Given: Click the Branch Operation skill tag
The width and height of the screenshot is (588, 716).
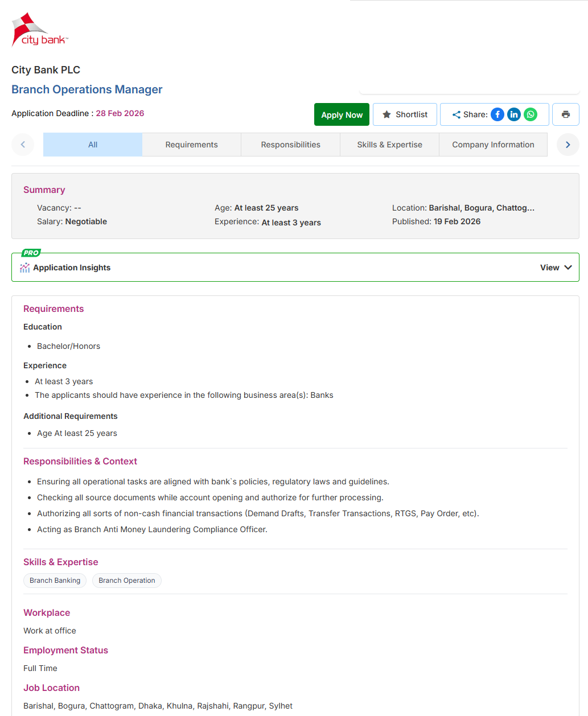Looking at the screenshot, I should pos(127,581).
